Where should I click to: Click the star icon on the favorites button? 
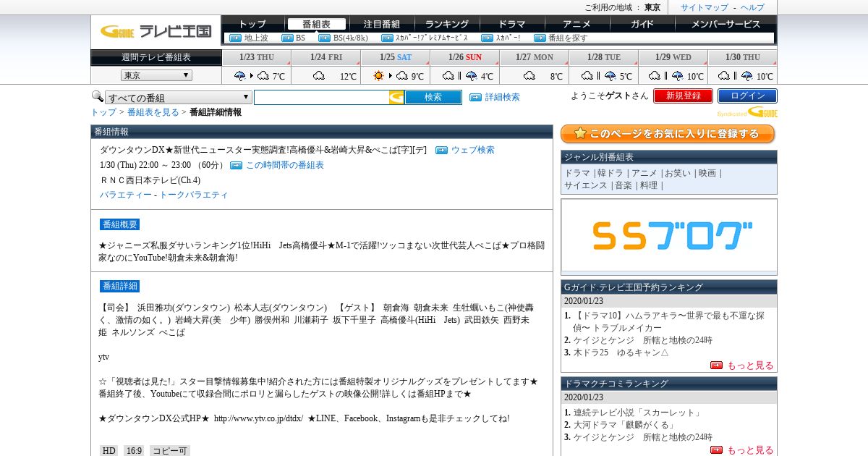point(579,133)
